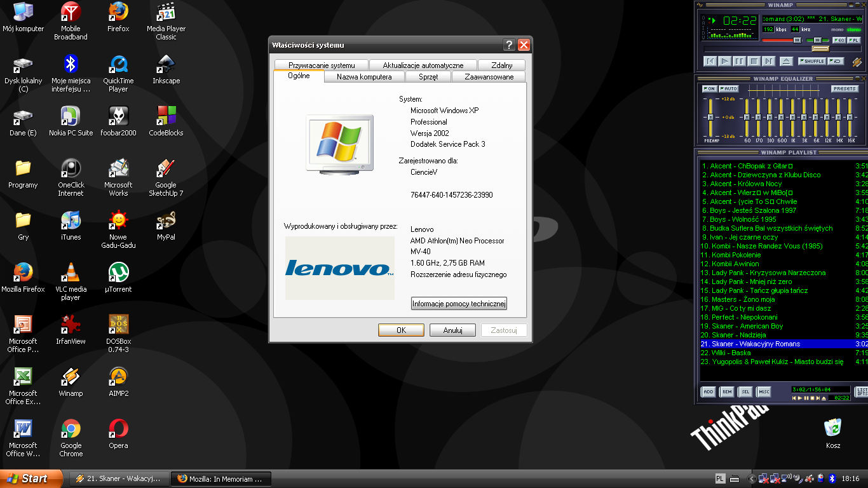The height and width of the screenshot is (488, 868).
Task: Select playlist track Wilki - Baska
Action: click(x=784, y=353)
